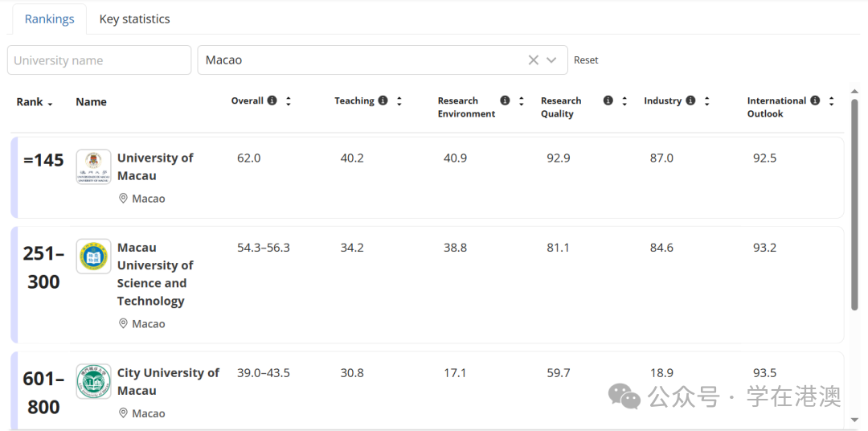Focus the University name search field

click(99, 60)
